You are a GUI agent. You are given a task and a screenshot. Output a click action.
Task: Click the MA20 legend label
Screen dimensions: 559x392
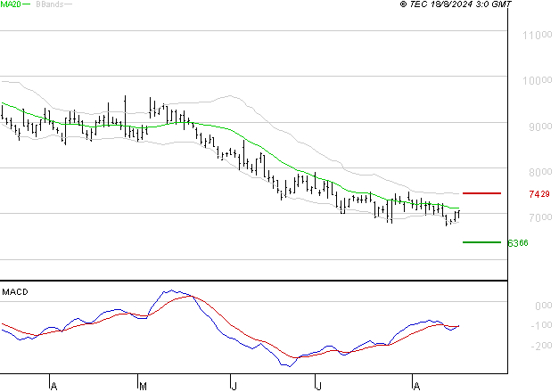click(x=11, y=4)
